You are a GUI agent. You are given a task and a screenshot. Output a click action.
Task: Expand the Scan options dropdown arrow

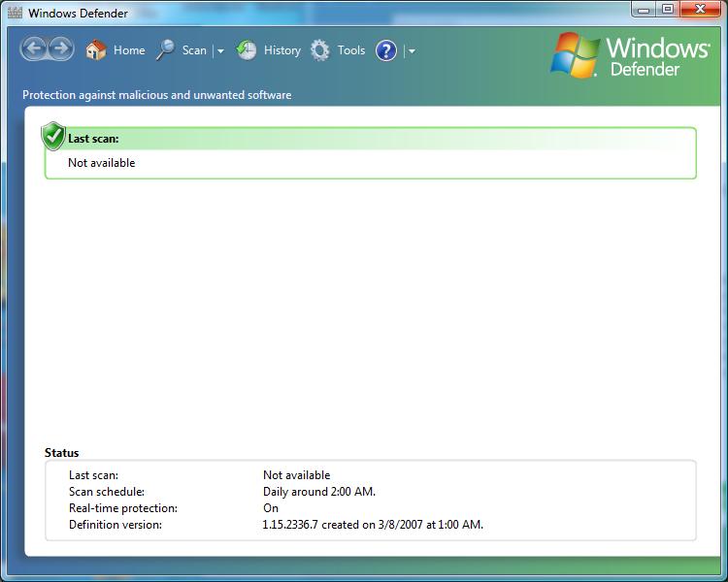220,50
